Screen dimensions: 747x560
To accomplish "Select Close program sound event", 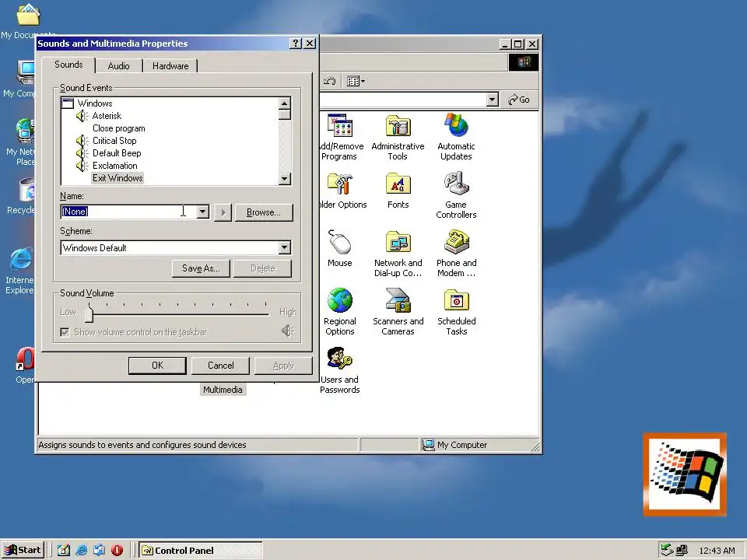I will pyautogui.click(x=118, y=128).
